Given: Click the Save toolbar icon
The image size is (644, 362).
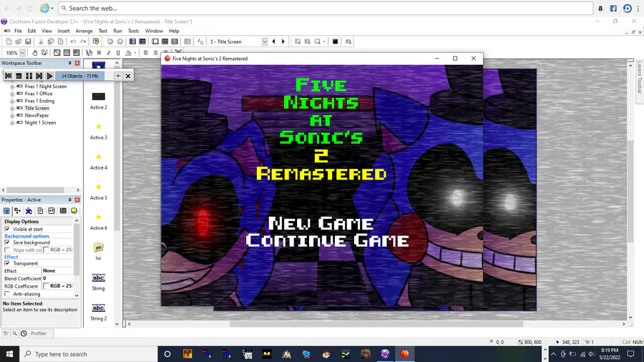Looking at the screenshot, I should (28, 41).
